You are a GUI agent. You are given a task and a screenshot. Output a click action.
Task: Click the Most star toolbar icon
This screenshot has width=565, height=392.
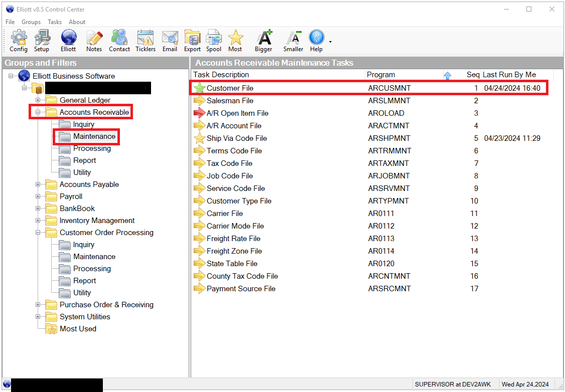click(x=235, y=41)
